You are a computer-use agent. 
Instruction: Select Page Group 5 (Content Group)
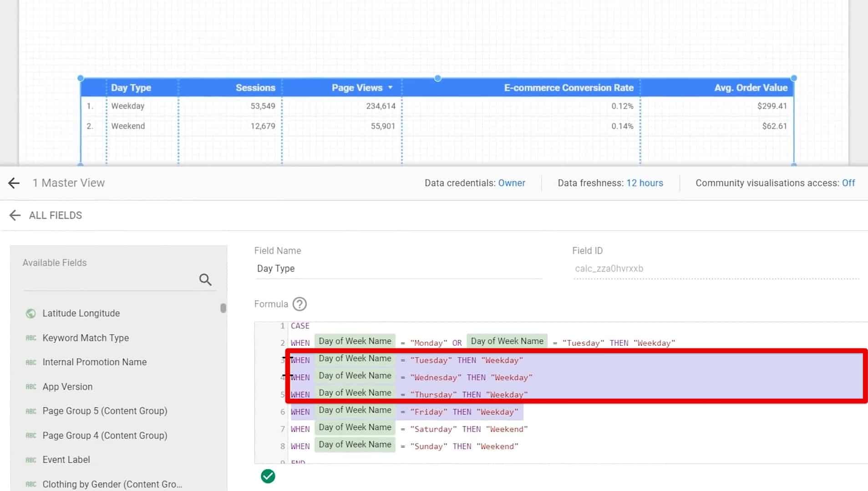point(105,411)
